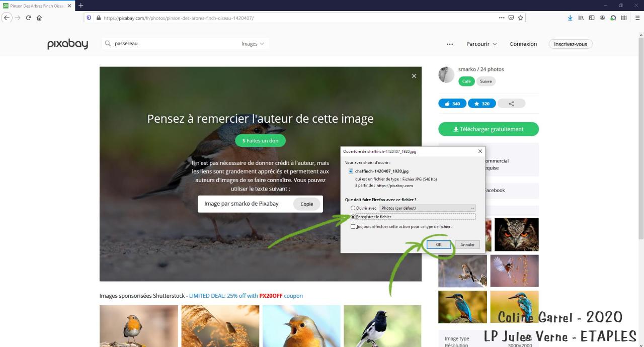Expand the Parcourir menu
The width and height of the screenshot is (644, 347).
pos(481,44)
